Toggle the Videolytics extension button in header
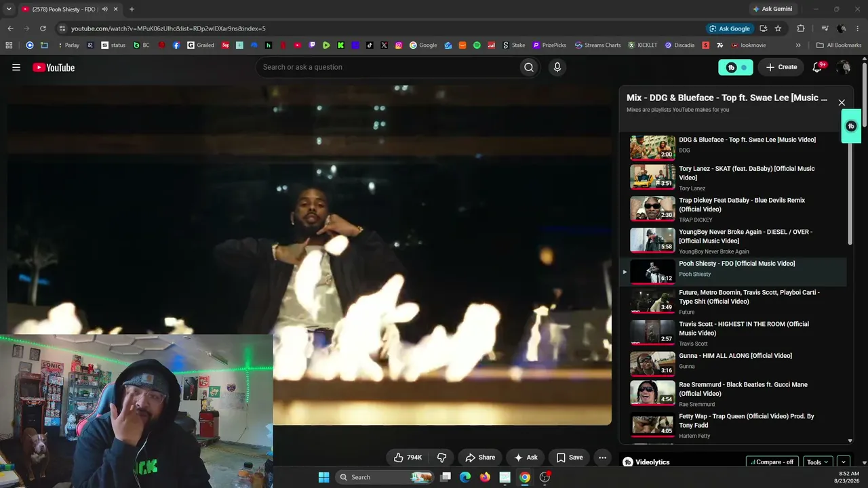 (736, 67)
